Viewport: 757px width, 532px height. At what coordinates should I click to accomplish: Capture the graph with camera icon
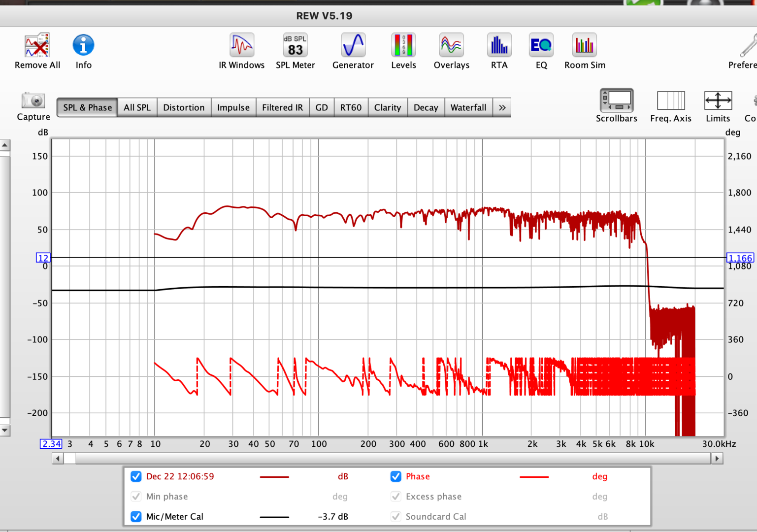(x=33, y=101)
